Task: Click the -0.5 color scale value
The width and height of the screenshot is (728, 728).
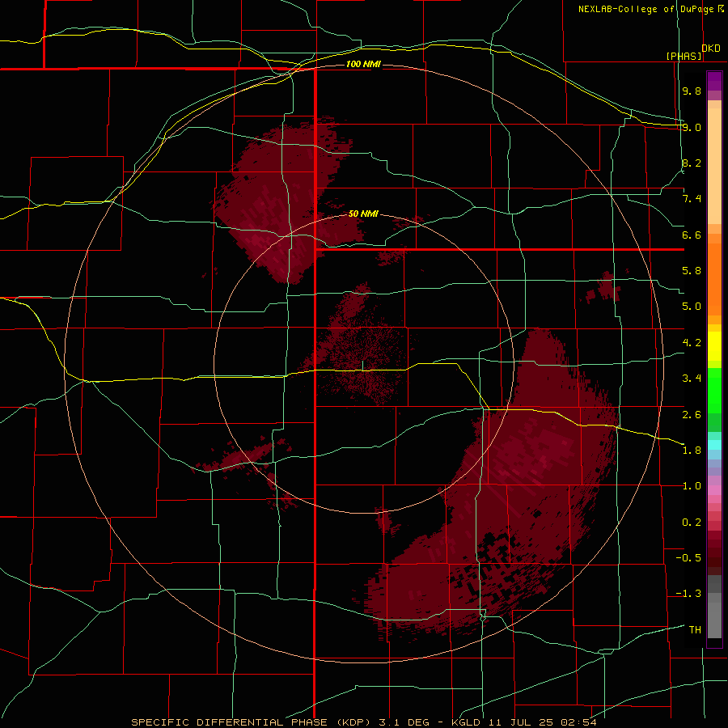Action: tap(688, 558)
